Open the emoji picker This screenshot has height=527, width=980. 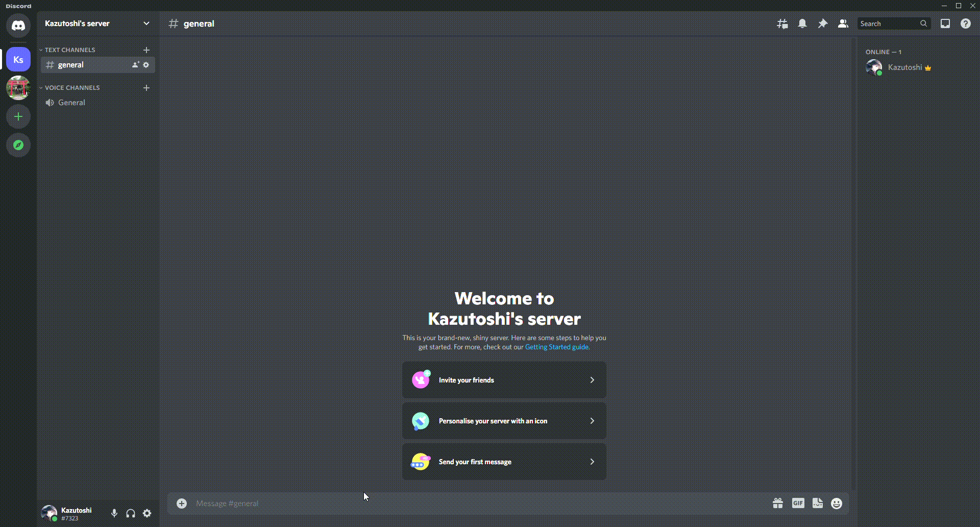click(x=837, y=504)
